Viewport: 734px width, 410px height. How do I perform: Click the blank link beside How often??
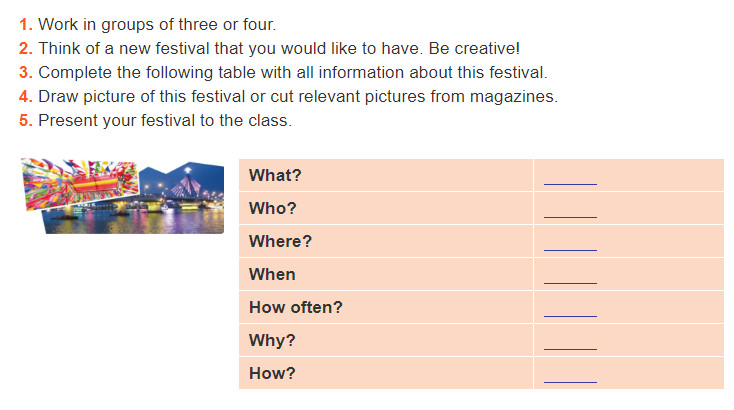[x=570, y=314]
